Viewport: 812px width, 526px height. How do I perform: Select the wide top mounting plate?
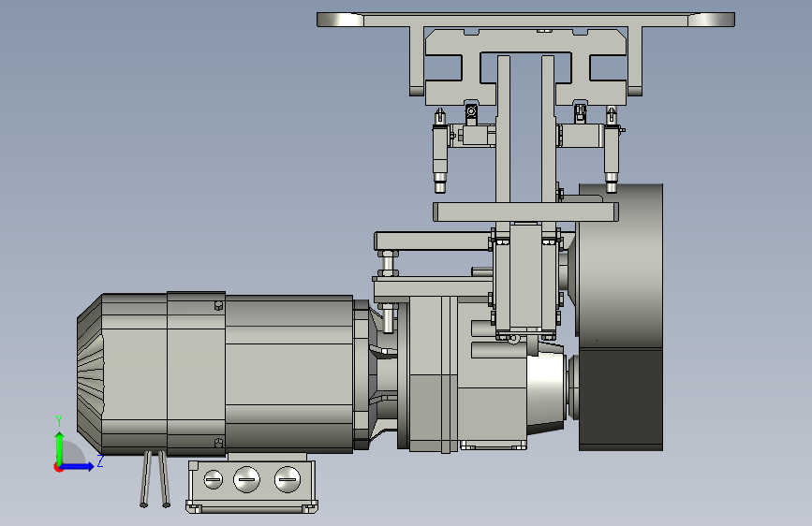525,20
